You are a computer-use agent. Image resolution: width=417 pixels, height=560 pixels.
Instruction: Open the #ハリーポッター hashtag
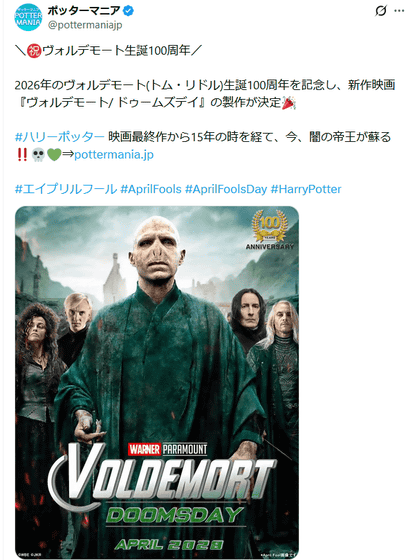[60, 137]
